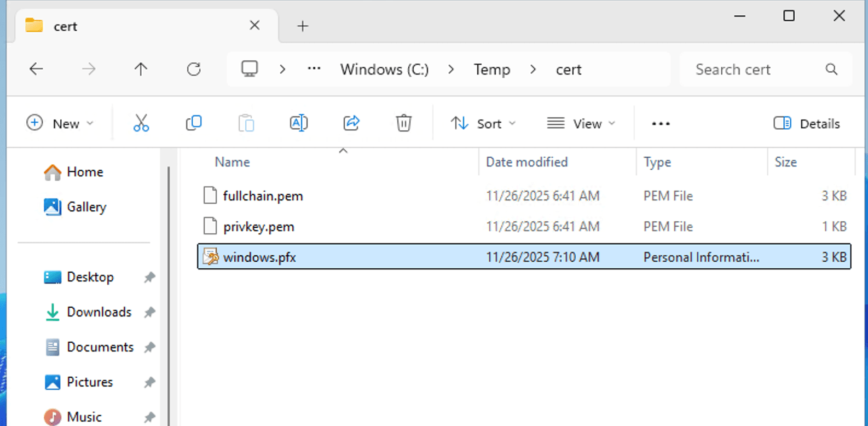This screenshot has width=868, height=426.
Task: Click the Share icon in toolbar
Action: point(351,123)
